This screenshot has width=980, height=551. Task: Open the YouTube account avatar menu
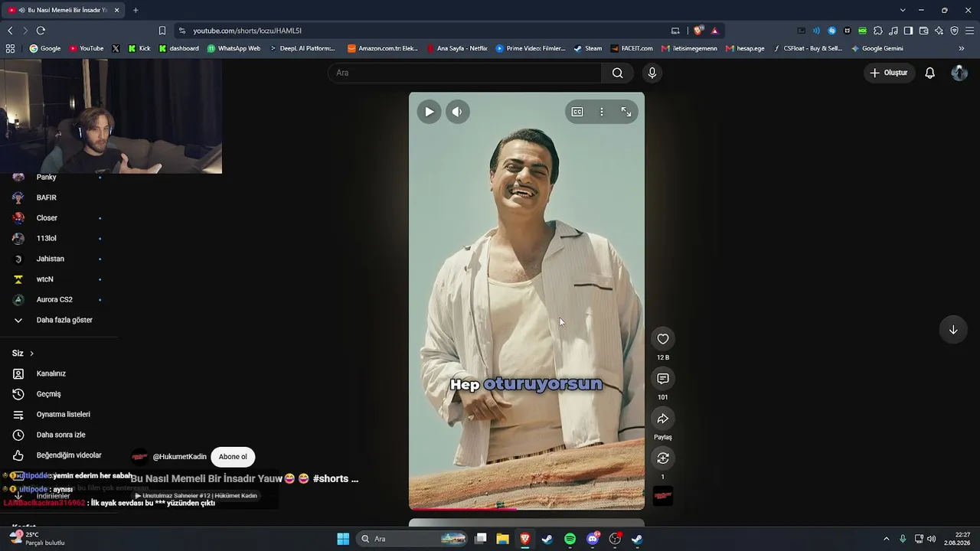coord(959,73)
